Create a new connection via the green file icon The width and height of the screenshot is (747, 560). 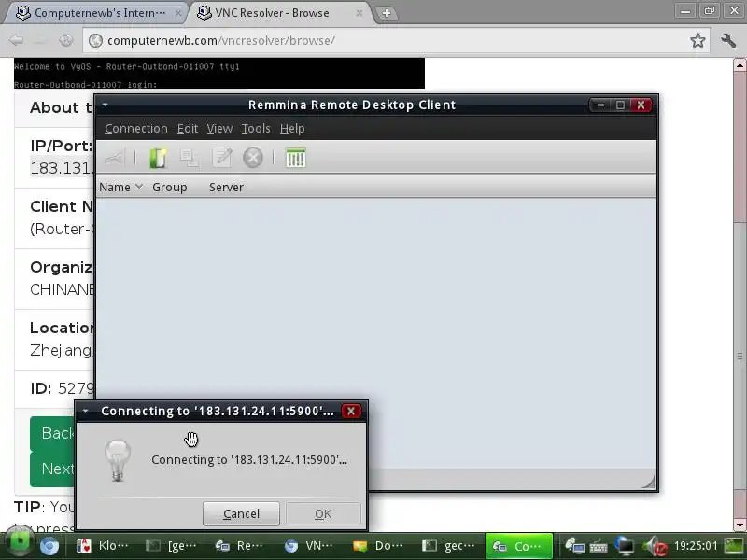pyautogui.click(x=158, y=158)
